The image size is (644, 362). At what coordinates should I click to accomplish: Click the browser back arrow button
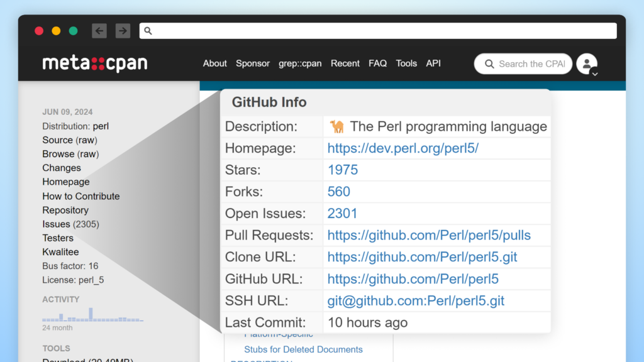click(99, 31)
